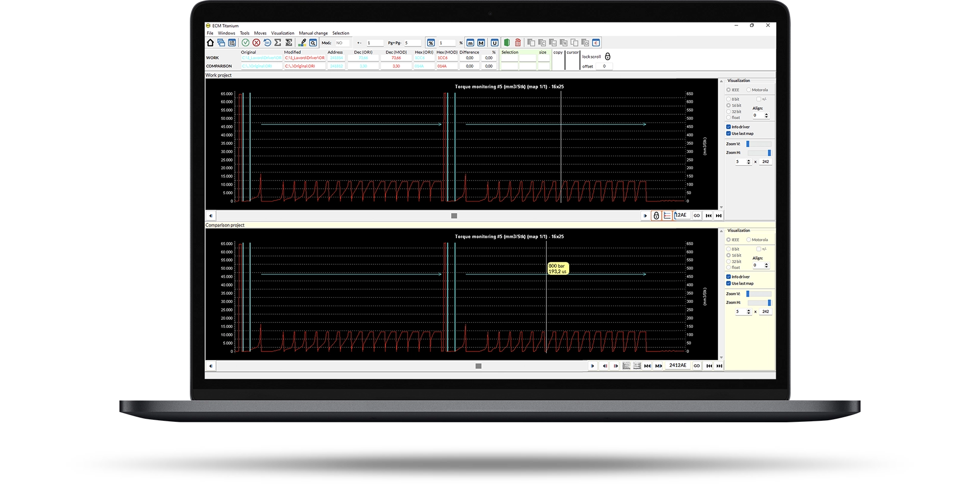
Task: Click the second sigma checksum icon
Action: pos(288,43)
